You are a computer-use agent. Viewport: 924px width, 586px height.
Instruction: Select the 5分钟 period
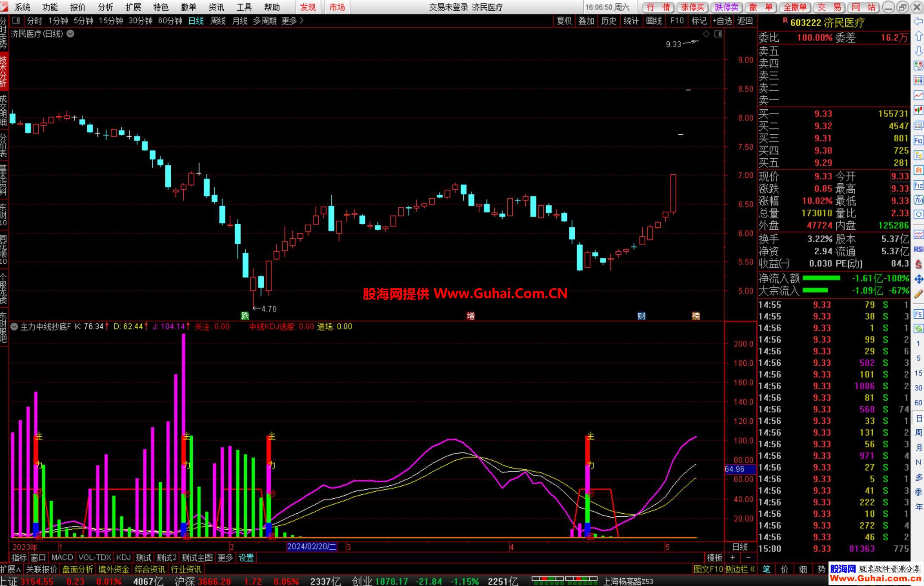pyautogui.click(x=83, y=20)
